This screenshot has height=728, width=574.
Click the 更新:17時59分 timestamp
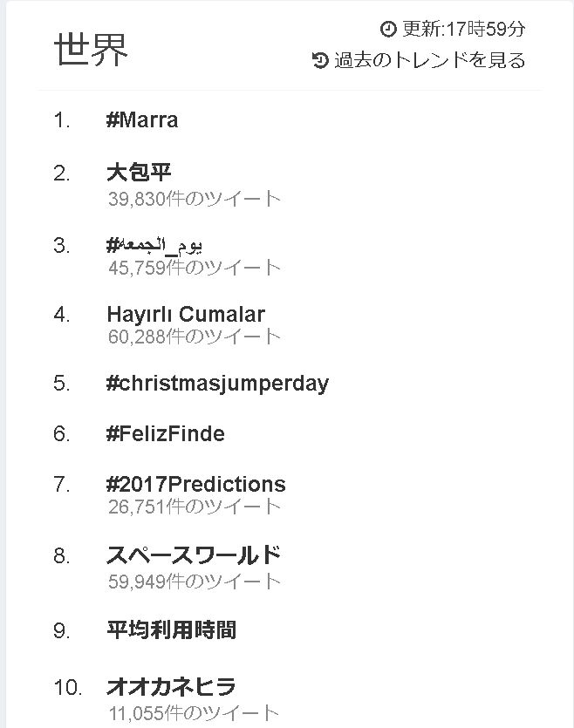click(463, 30)
